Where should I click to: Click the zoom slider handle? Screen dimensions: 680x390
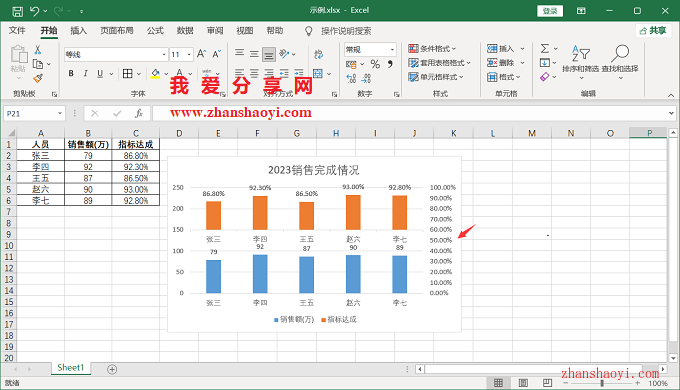[602, 383]
